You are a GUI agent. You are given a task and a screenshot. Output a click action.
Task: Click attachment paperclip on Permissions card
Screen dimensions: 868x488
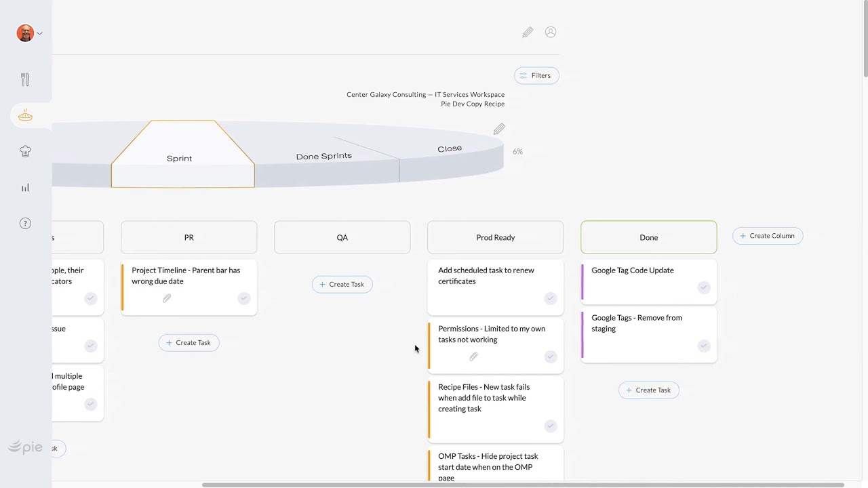[473, 357]
